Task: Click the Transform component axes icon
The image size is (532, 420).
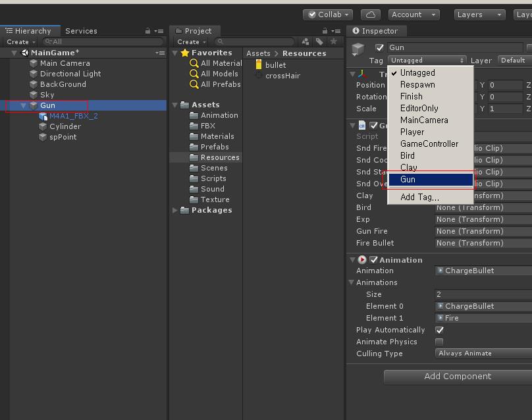Action: 362,74
